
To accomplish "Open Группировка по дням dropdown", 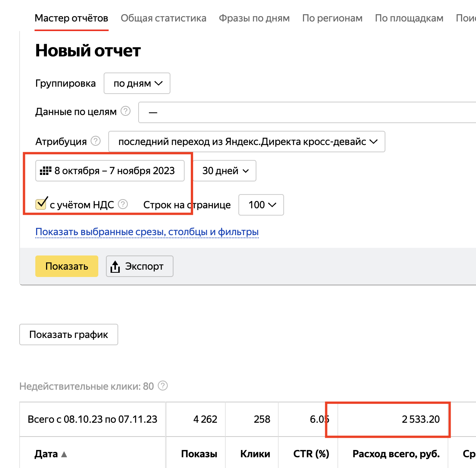I will point(137,83).
